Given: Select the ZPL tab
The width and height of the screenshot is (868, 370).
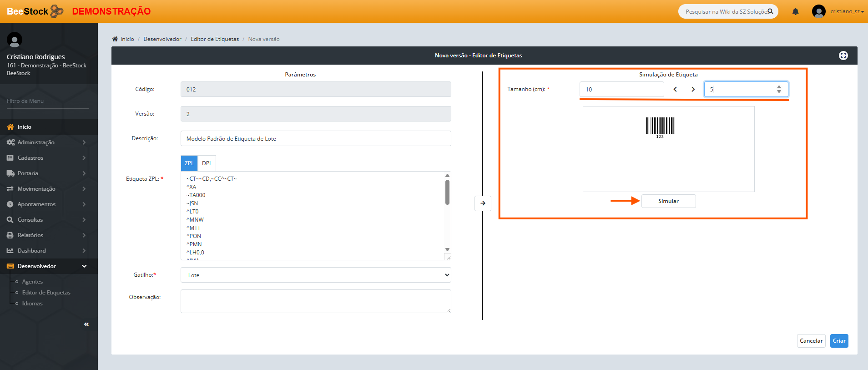Looking at the screenshot, I should (x=189, y=163).
